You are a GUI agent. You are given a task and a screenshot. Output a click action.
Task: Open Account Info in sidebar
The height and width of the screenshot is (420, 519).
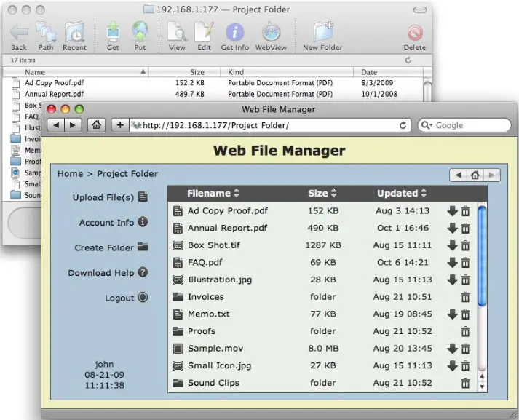tap(114, 222)
